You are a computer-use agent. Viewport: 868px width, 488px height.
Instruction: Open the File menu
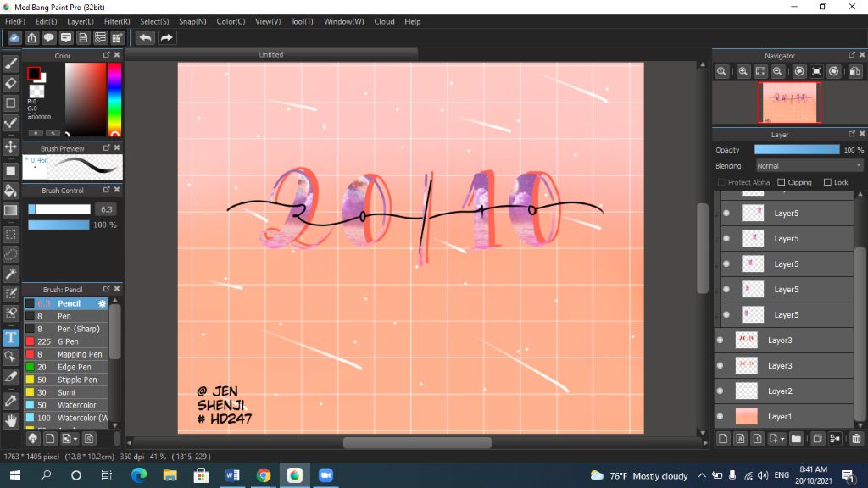[15, 21]
